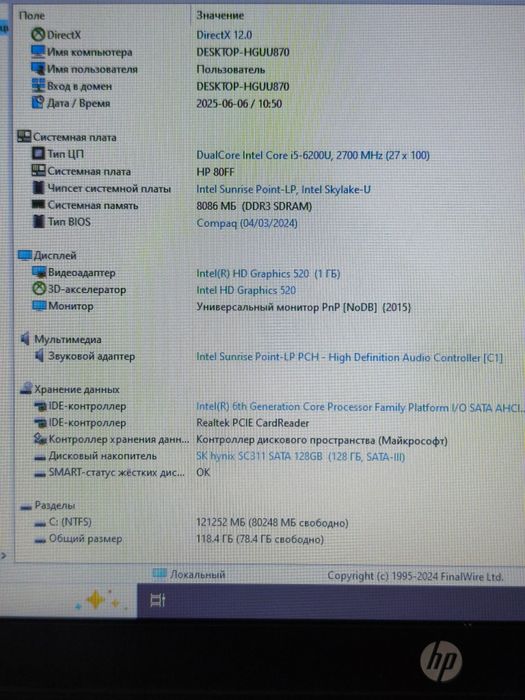Select the SMART OK status value

[203, 473]
